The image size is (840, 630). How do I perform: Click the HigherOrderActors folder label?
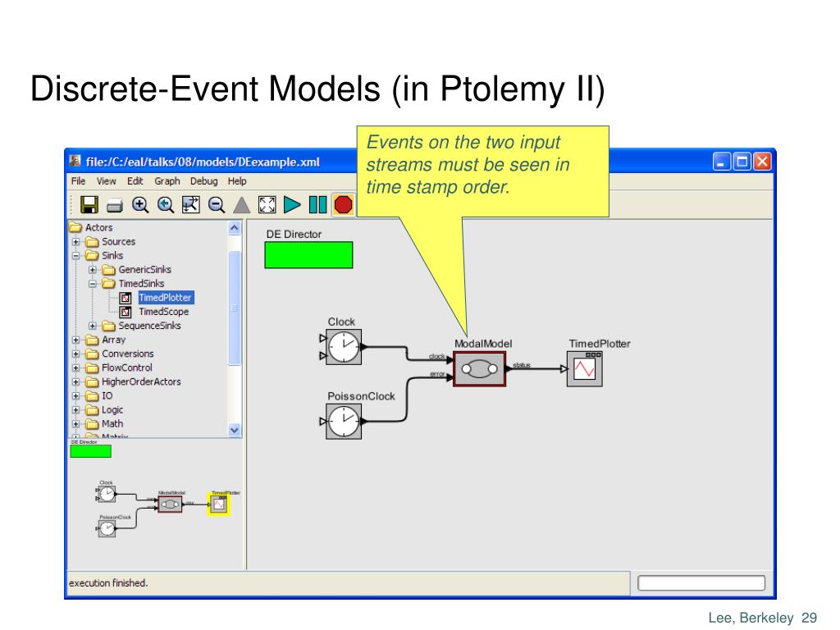[x=141, y=381]
